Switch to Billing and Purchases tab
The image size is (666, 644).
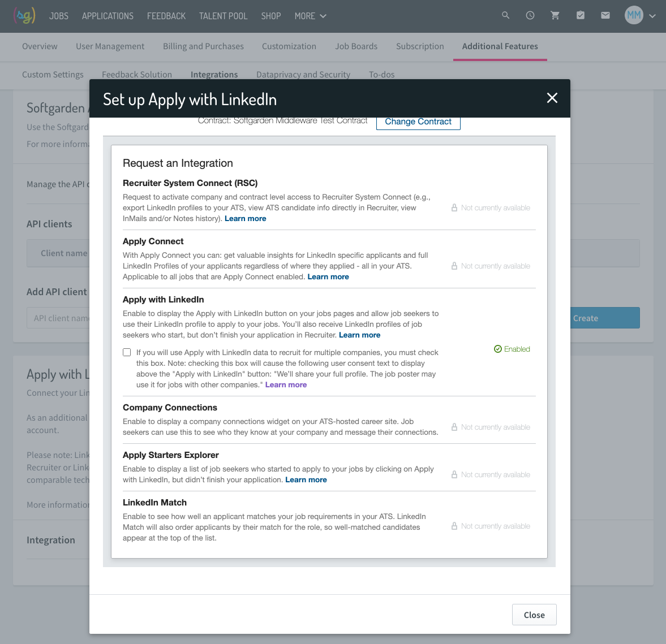[x=203, y=46]
